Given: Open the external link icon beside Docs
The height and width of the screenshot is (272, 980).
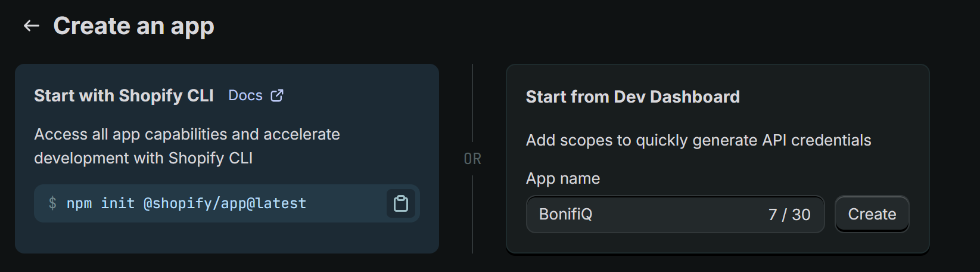Looking at the screenshot, I should tap(277, 95).
